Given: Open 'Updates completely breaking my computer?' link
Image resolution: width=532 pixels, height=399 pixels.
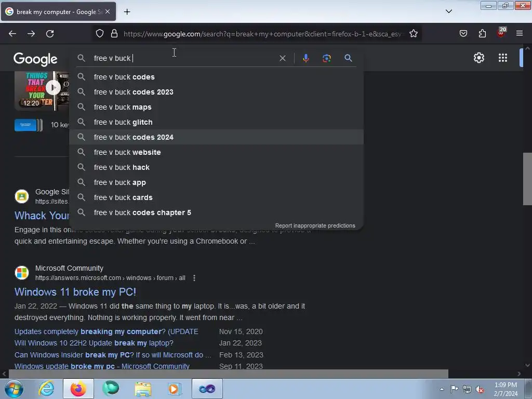Looking at the screenshot, I should click(x=106, y=331).
